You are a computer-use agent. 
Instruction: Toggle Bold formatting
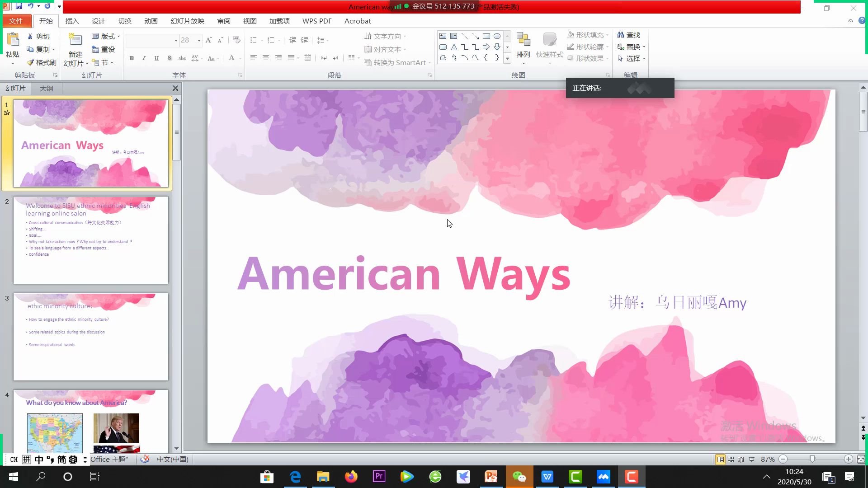pos(132,58)
